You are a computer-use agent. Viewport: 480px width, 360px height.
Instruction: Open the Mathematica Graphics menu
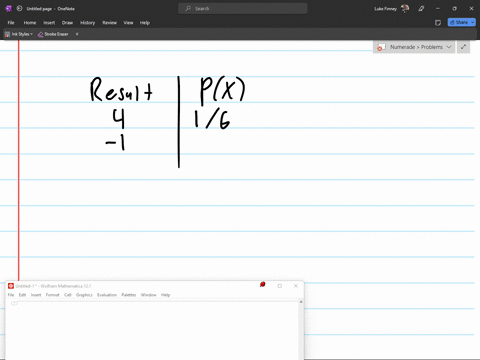pyautogui.click(x=84, y=295)
